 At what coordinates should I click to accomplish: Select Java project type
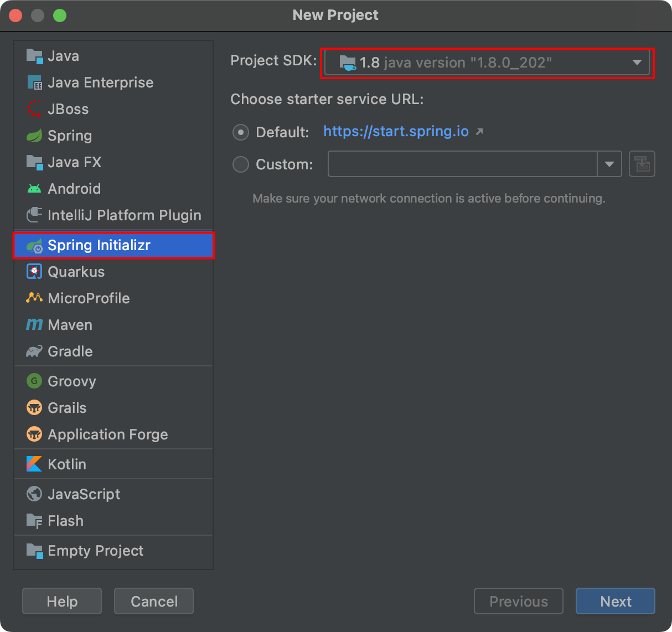(x=113, y=56)
